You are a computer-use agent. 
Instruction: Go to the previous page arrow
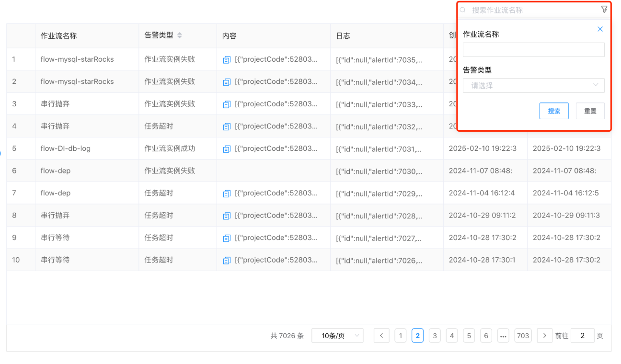[381, 336]
